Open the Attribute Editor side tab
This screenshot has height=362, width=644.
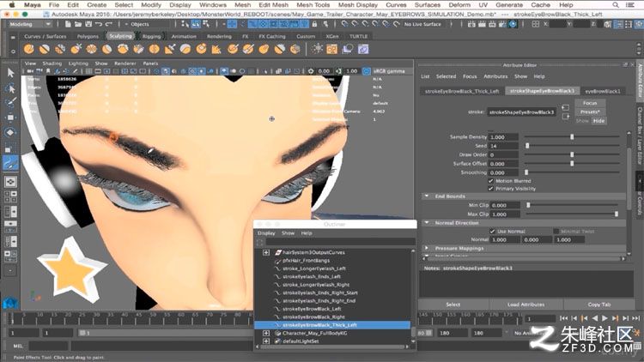pos(640,81)
